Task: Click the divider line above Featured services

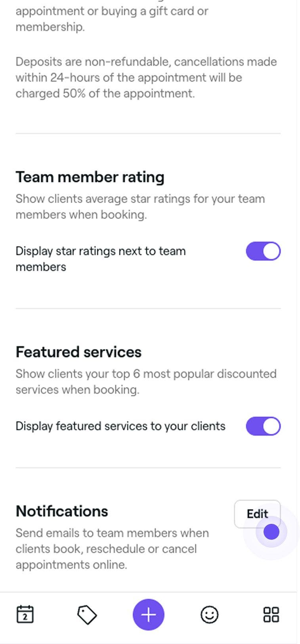Action: (148, 309)
